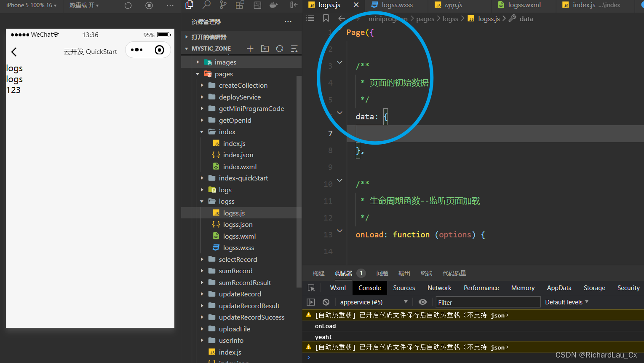The width and height of the screenshot is (644, 363).
Task: Open the Docker whale icon
Action: pyautogui.click(x=274, y=5)
